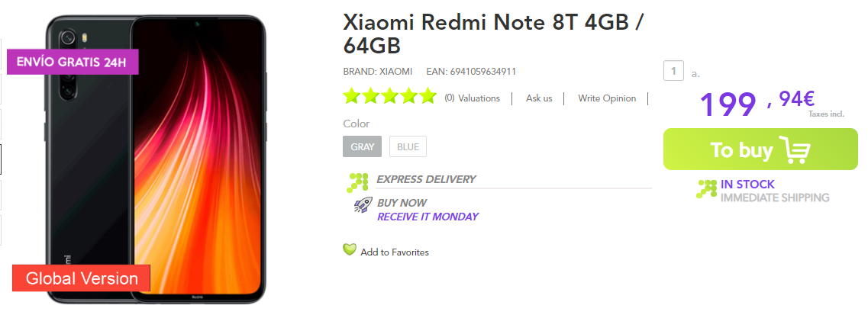868x318 pixels.
Task: Click the RECEIVE IT MONDAY link
Action: click(x=428, y=217)
